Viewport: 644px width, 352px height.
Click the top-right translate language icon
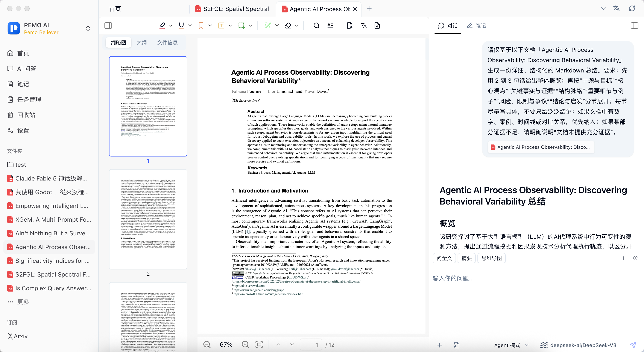617,9
